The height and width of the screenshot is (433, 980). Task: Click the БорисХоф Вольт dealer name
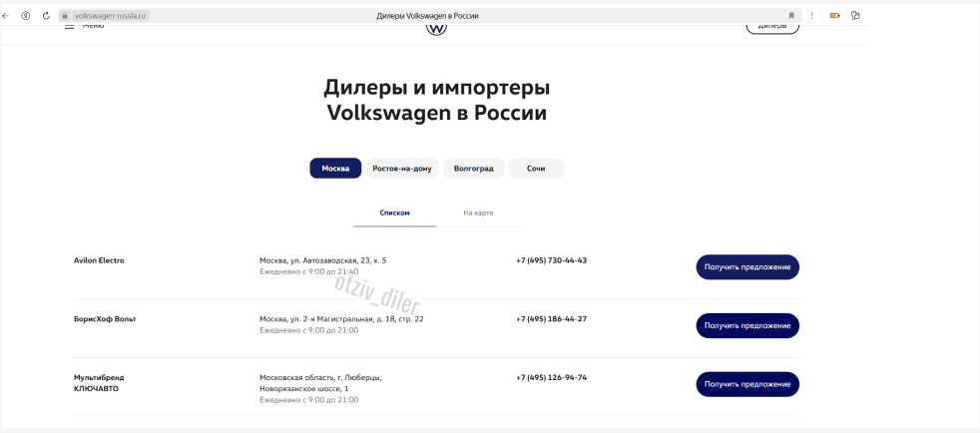pyautogui.click(x=105, y=319)
